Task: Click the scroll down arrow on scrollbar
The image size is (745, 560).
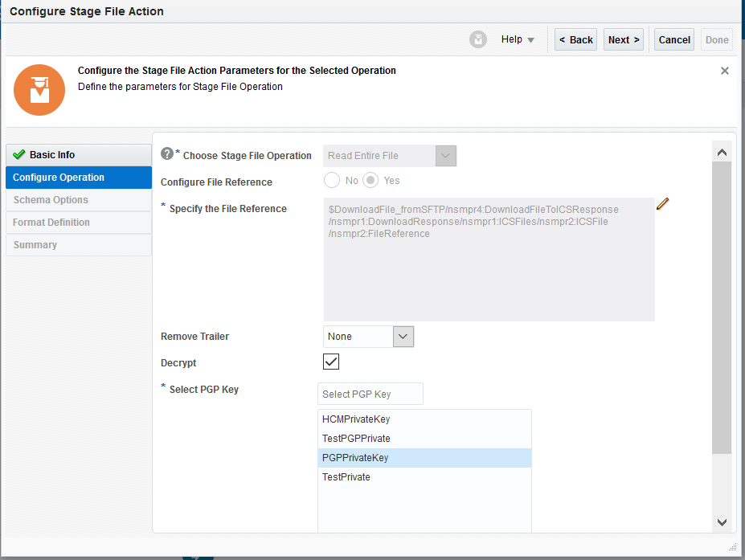Action: (722, 521)
